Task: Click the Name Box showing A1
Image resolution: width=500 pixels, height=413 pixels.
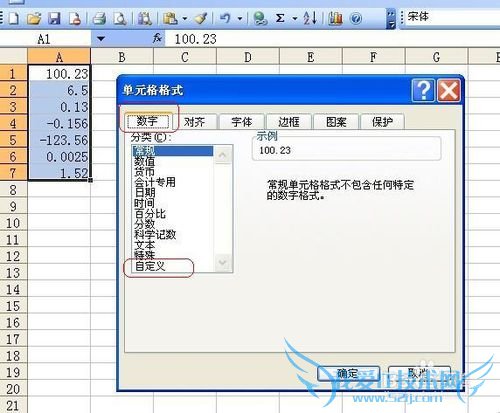Action: [x=46, y=39]
